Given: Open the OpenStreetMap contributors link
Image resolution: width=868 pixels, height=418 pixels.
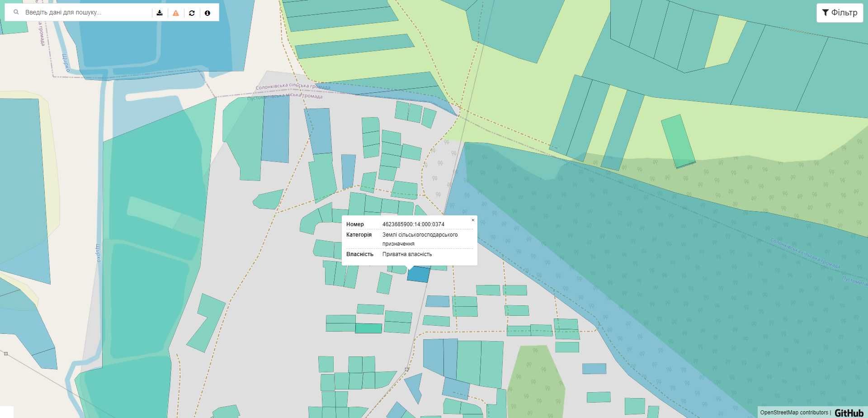Looking at the screenshot, I should point(794,413).
